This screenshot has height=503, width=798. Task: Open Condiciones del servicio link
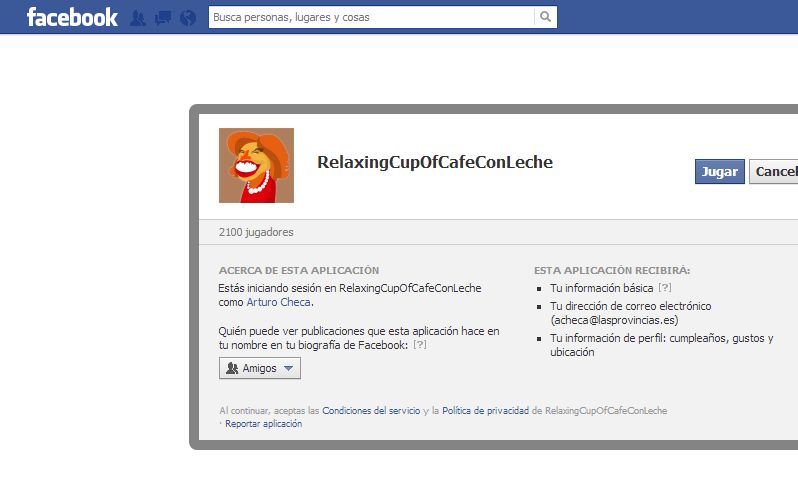[371, 410]
